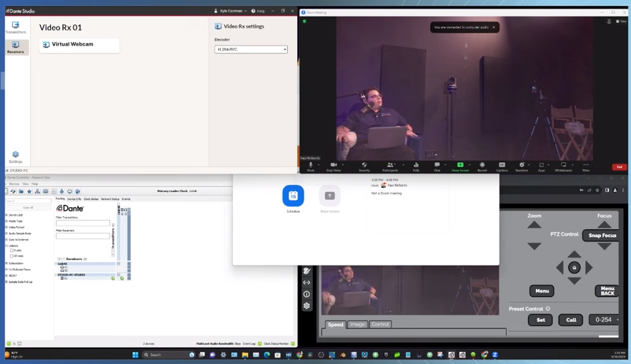
Task: Select Image tab in PTZ page
Action: 357,324
